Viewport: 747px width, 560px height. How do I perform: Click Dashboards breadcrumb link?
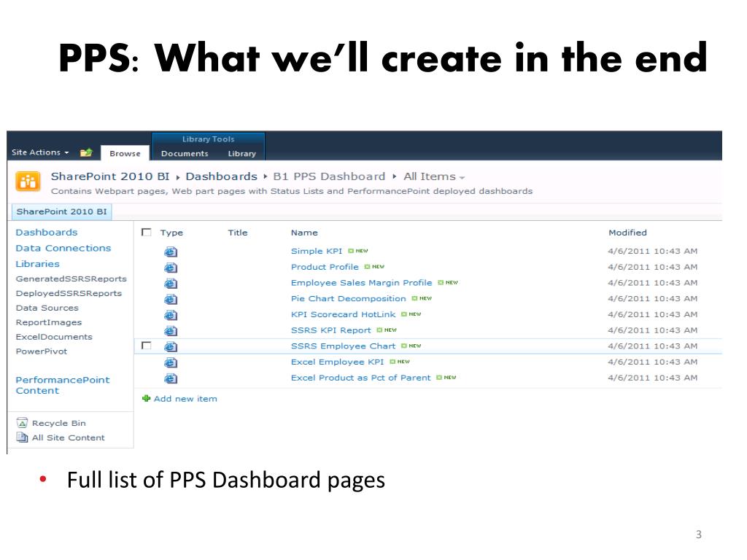point(221,176)
